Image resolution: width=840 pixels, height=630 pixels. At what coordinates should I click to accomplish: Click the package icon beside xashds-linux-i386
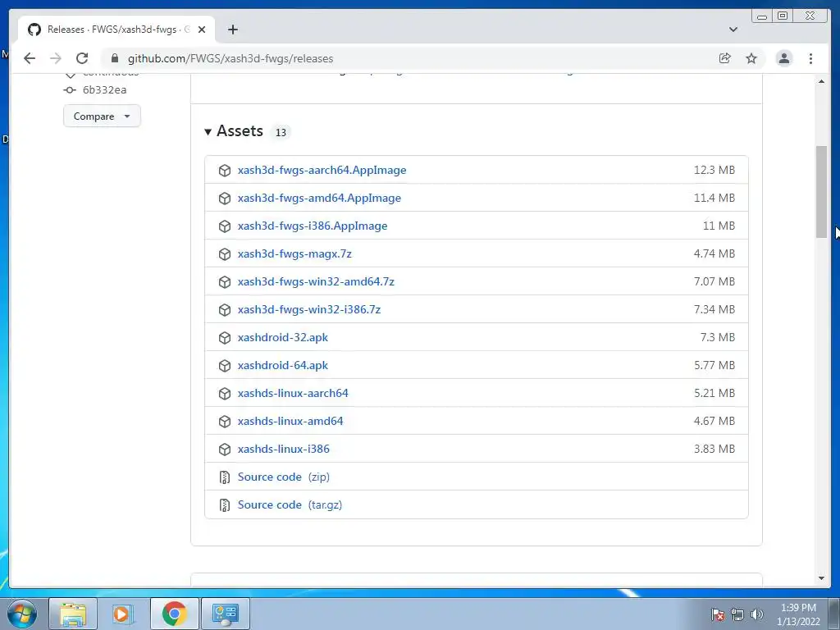click(225, 449)
